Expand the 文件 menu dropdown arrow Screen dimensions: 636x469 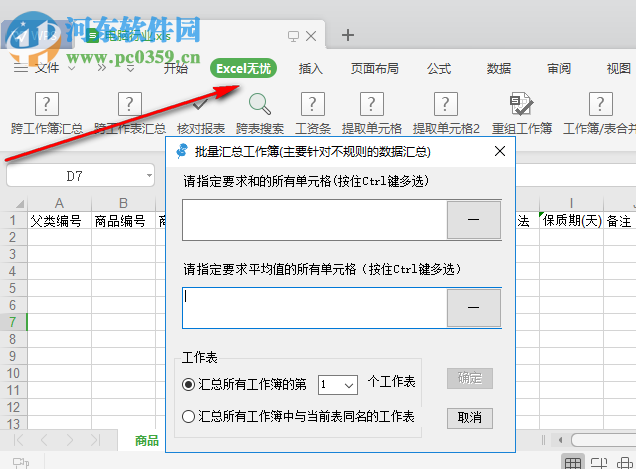pos(72,68)
